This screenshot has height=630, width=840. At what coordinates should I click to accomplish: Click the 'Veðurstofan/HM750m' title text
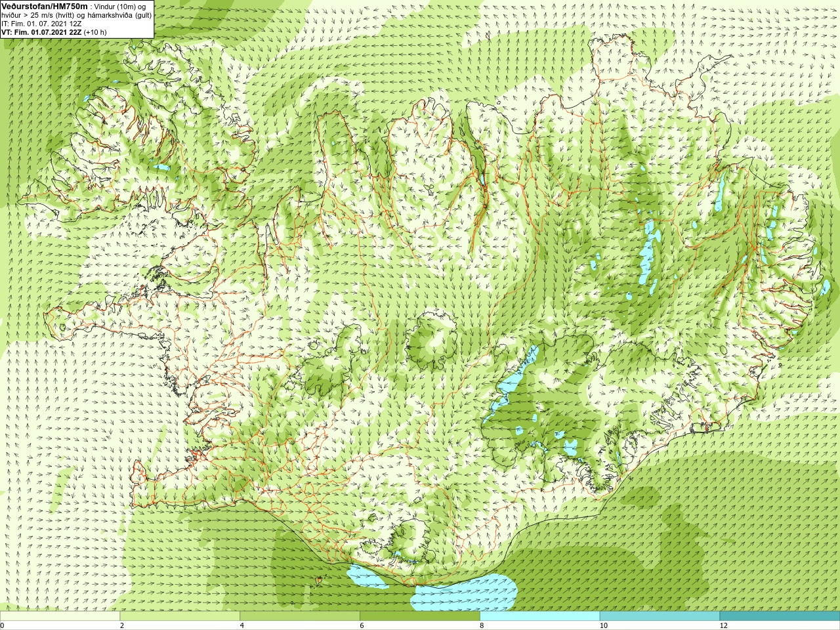tap(45, 6)
